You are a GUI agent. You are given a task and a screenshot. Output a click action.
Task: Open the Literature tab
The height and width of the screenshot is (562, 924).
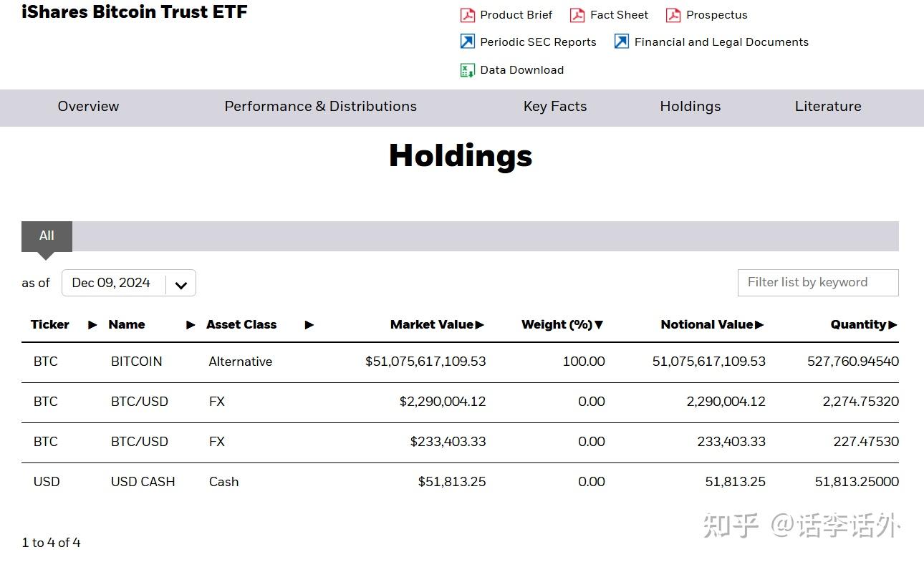click(x=828, y=107)
